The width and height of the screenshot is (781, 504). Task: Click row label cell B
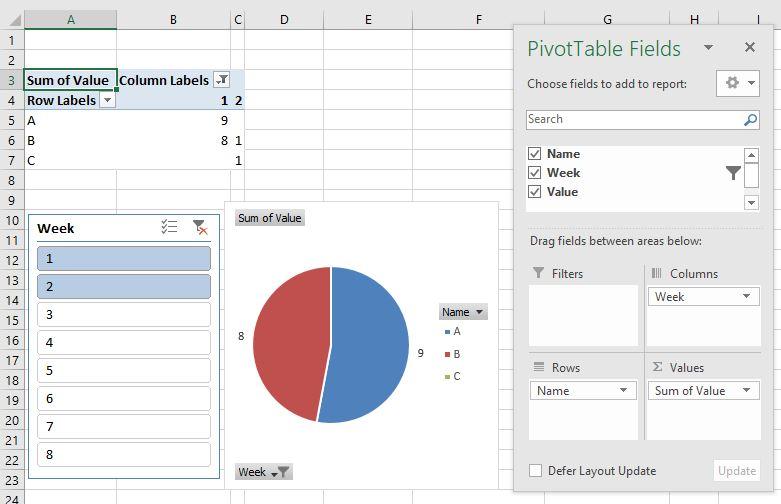(x=70, y=140)
